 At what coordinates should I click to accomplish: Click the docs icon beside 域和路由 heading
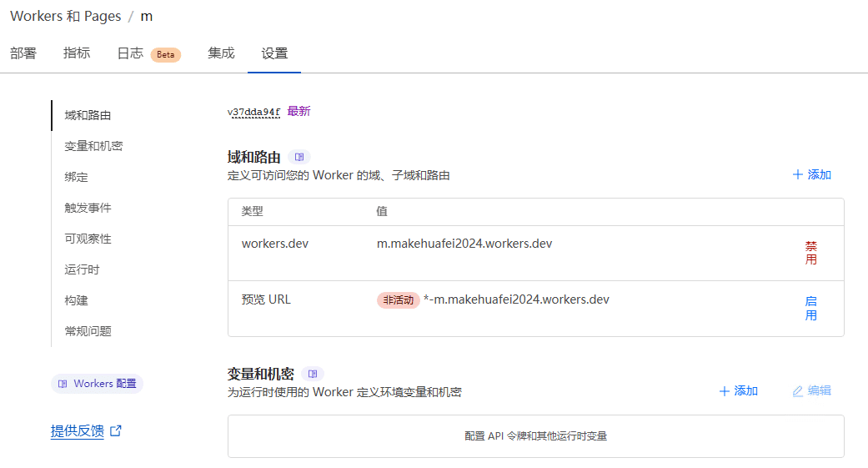(299, 157)
